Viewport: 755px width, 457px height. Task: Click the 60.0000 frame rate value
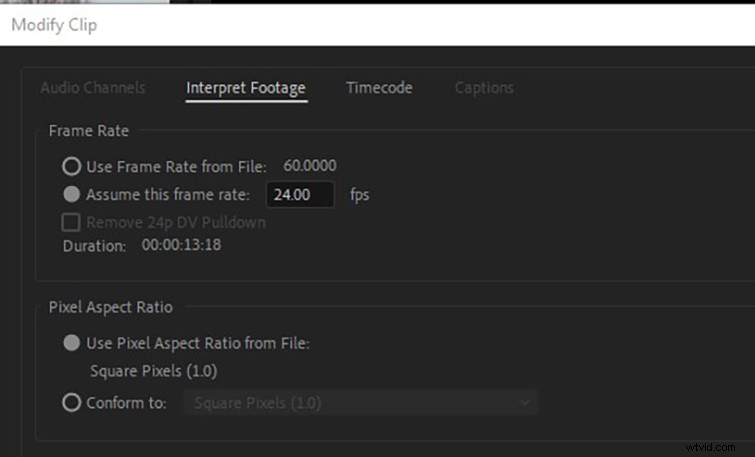[310, 166]
